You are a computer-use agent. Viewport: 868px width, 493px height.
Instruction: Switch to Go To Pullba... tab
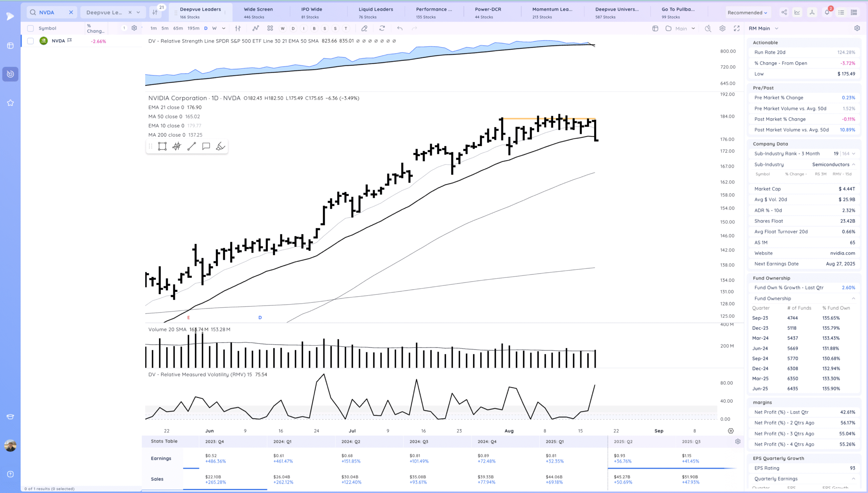[x=678, y=13]
